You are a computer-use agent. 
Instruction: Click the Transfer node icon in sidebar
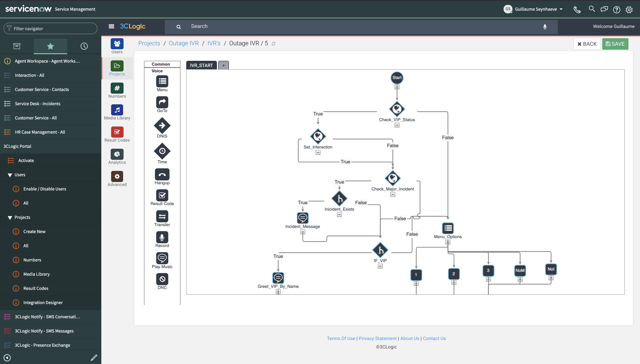coord(162,216)
